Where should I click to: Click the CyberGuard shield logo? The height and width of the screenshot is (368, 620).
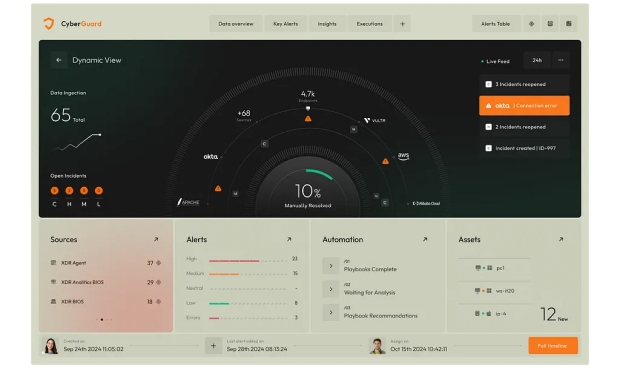(x=49, y=24)
